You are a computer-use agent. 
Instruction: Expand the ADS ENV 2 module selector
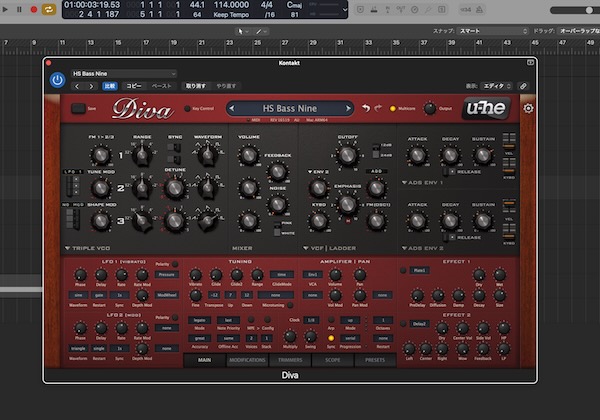pos(422,248)
